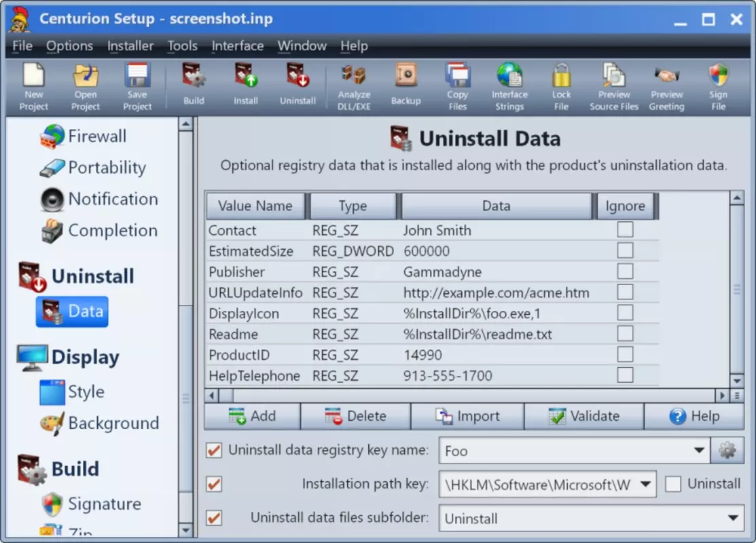Viewport: 756px width, 543px height.
Task: Toggle Ignore checkbox for Contact row
Action: tap(625, 230)
